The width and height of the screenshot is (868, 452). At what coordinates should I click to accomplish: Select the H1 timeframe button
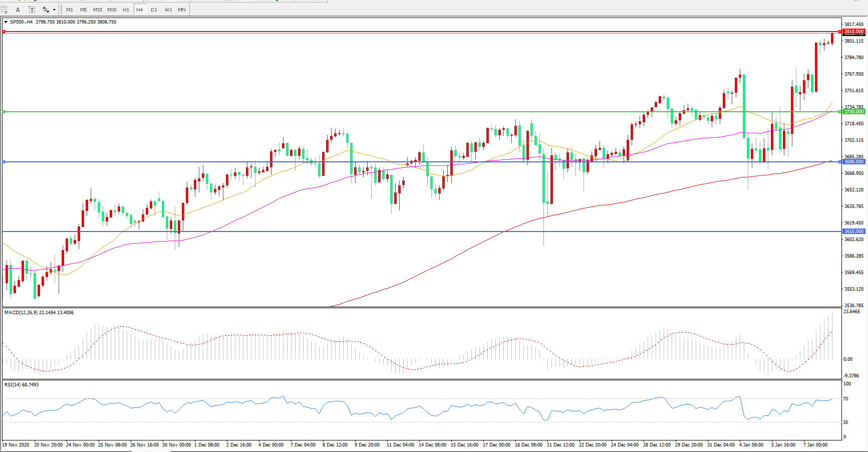tap(126, 10)
